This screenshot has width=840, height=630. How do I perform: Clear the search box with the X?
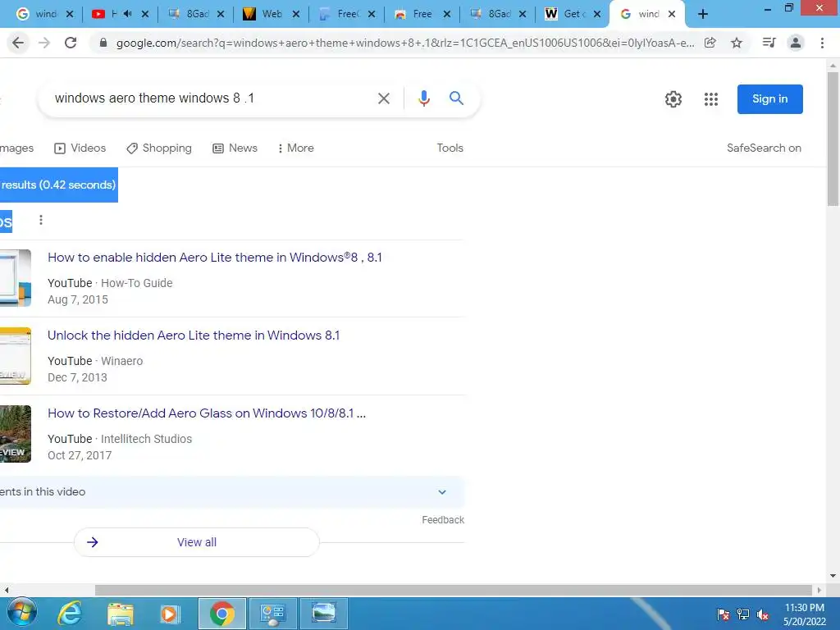(384, 98)
